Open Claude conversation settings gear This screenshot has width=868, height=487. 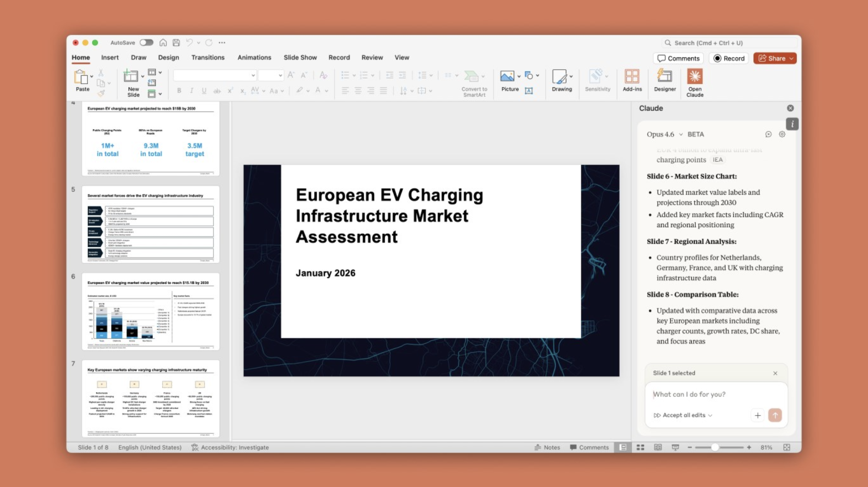[x=782, y=134]
